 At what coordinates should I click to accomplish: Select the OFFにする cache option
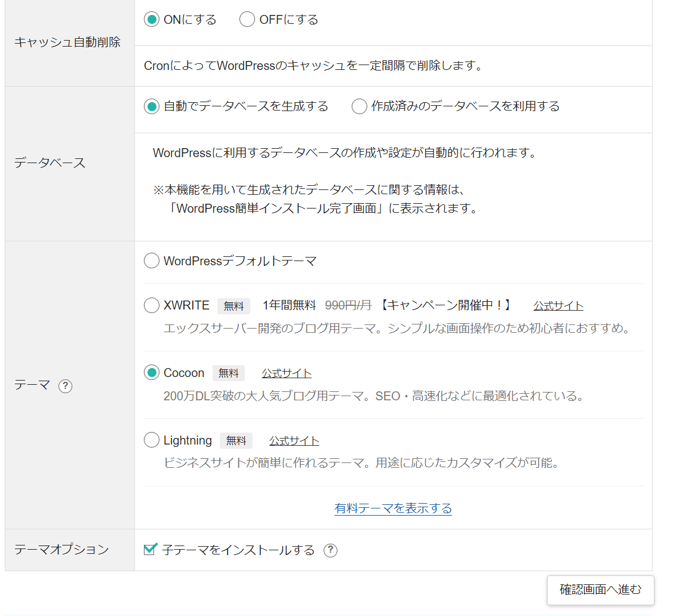247,19
